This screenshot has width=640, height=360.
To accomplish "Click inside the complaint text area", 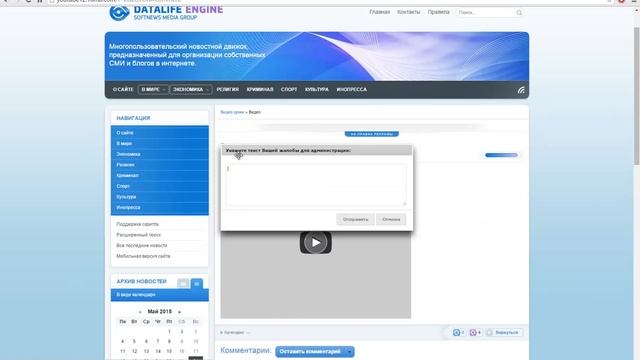I will coord(316,185).
